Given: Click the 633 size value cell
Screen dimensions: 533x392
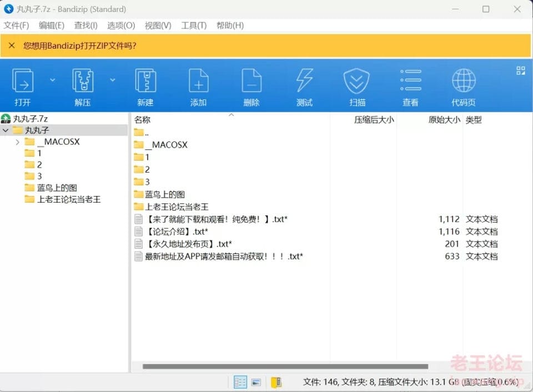Looking at the screenshot, I should pos(452,257).
